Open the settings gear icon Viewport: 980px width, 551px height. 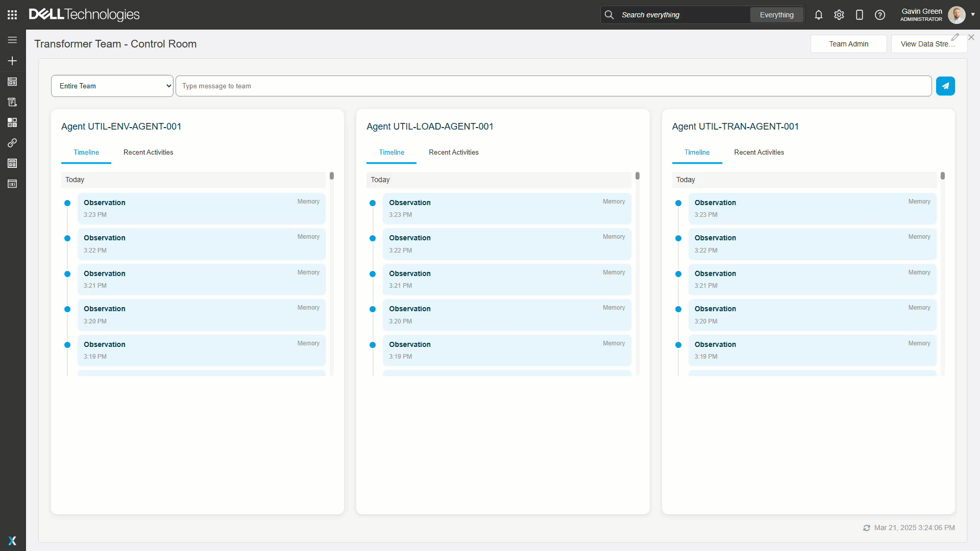[839, 15]
